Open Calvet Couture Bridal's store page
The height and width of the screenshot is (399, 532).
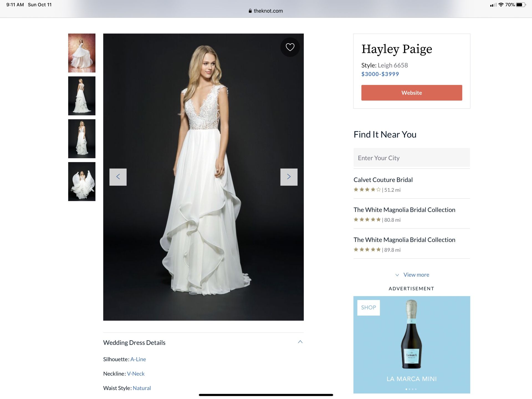383,180
